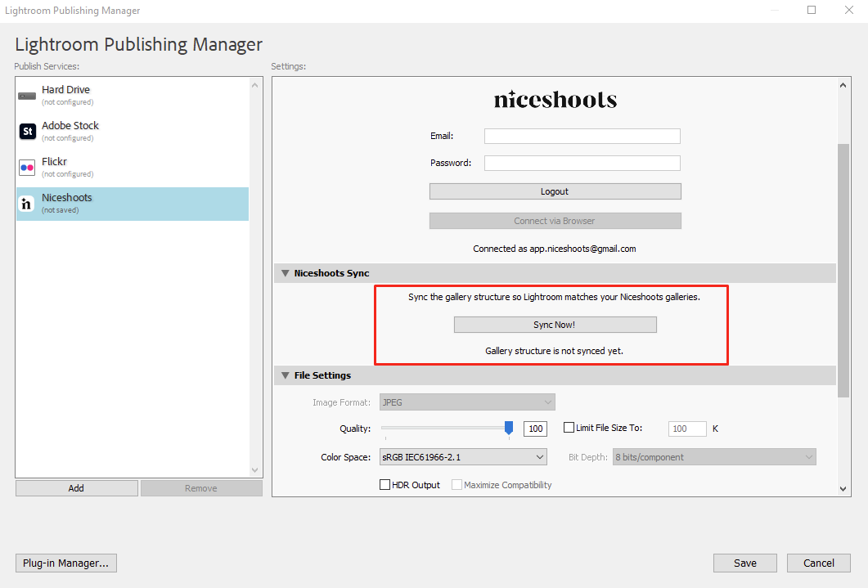868x588 pixels.
Task: Click 'Connected as app.niceshoots@gmail.com' text
Action: (555, 249)
